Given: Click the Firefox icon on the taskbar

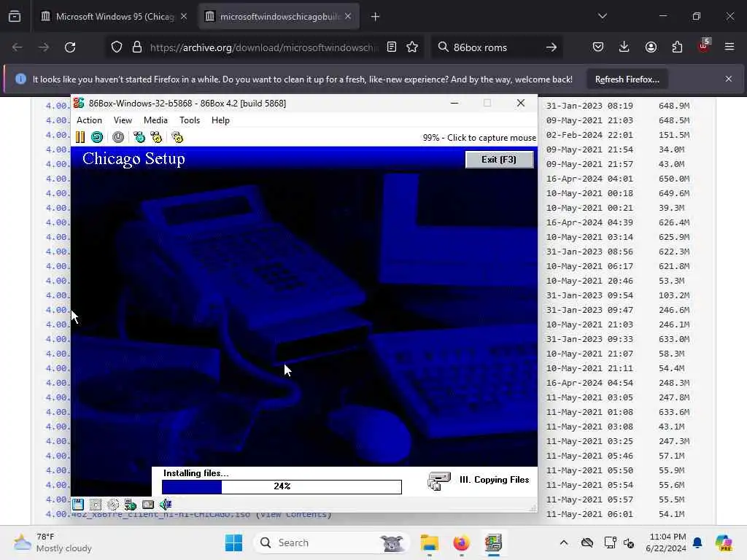Looking at the screenshot, I should 461,542.
